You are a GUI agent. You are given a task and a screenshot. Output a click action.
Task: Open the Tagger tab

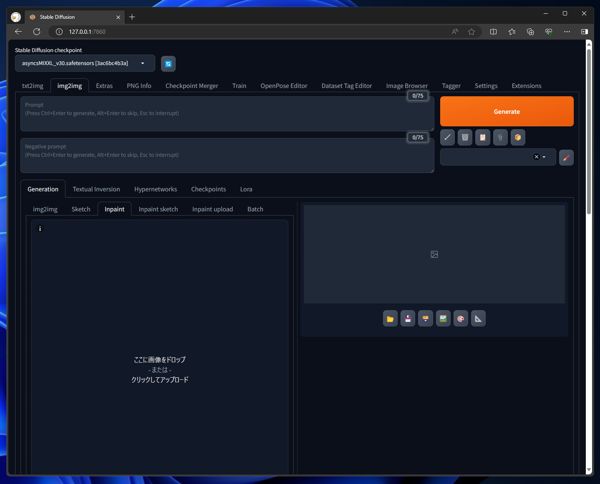pos(451,86)
